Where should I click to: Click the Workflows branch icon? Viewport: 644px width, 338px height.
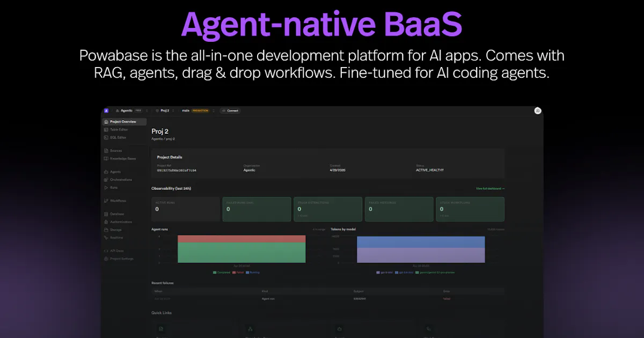(106, 201)
